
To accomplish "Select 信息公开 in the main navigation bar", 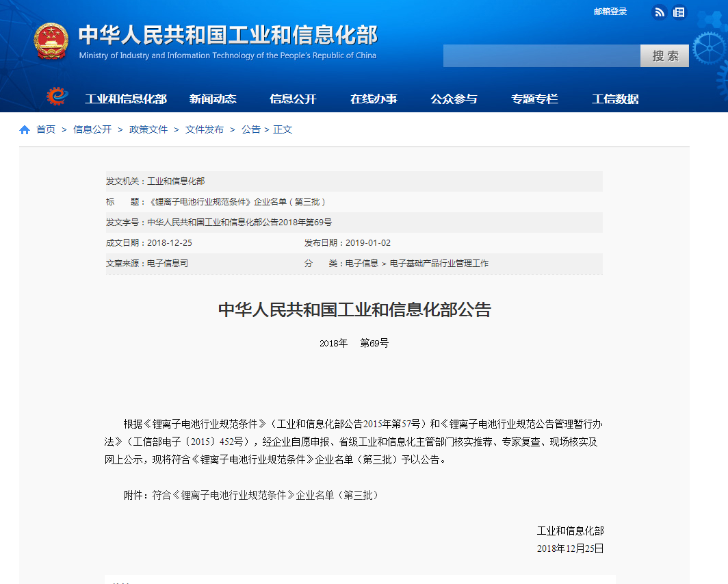I will [x=293, y=99].
